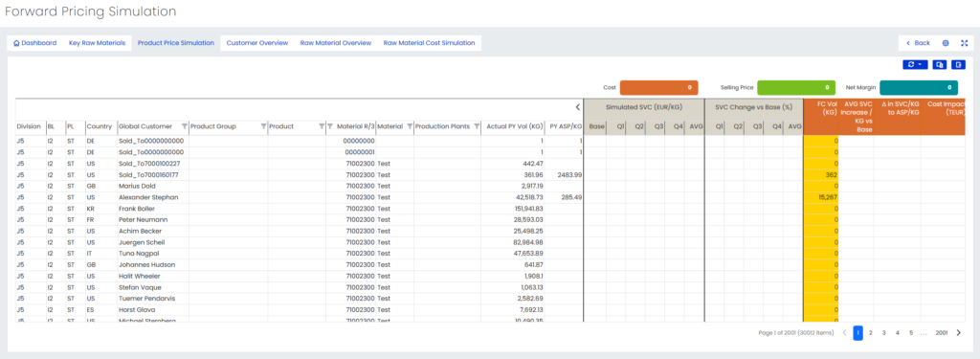Click Sold_To7000160177 customer cell
This screenshot has width=980, height=359.
pyautogui.click(x=152, y=174)
